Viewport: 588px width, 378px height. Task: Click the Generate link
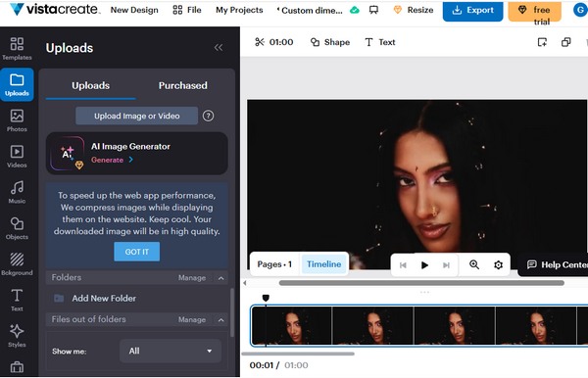tap(112, 160)
